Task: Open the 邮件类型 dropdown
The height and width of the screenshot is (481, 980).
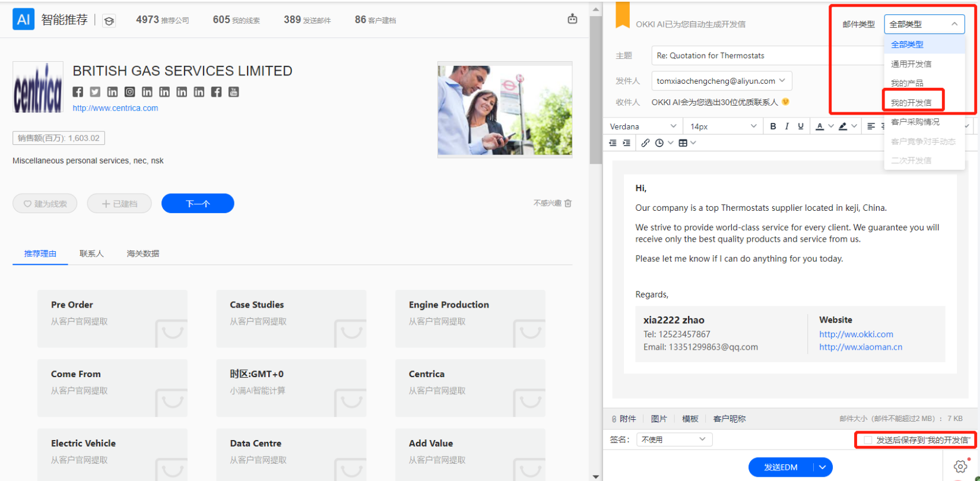Action: (924, 24)
